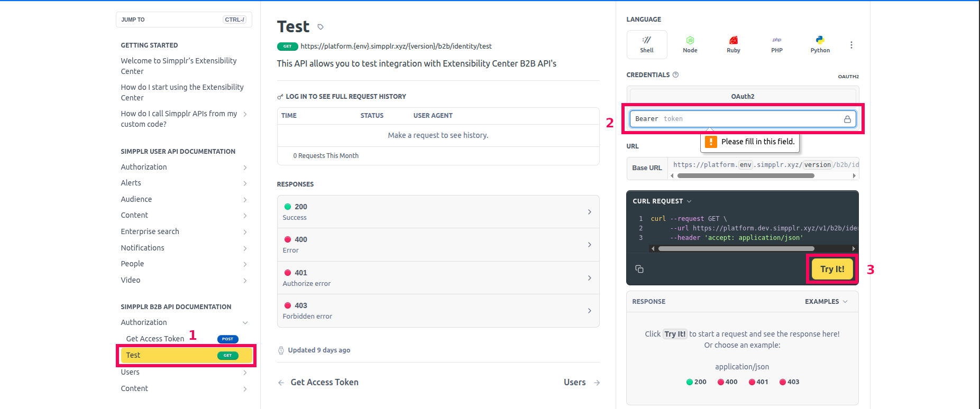Select the Ruby language icon

[x=733, y=44]
